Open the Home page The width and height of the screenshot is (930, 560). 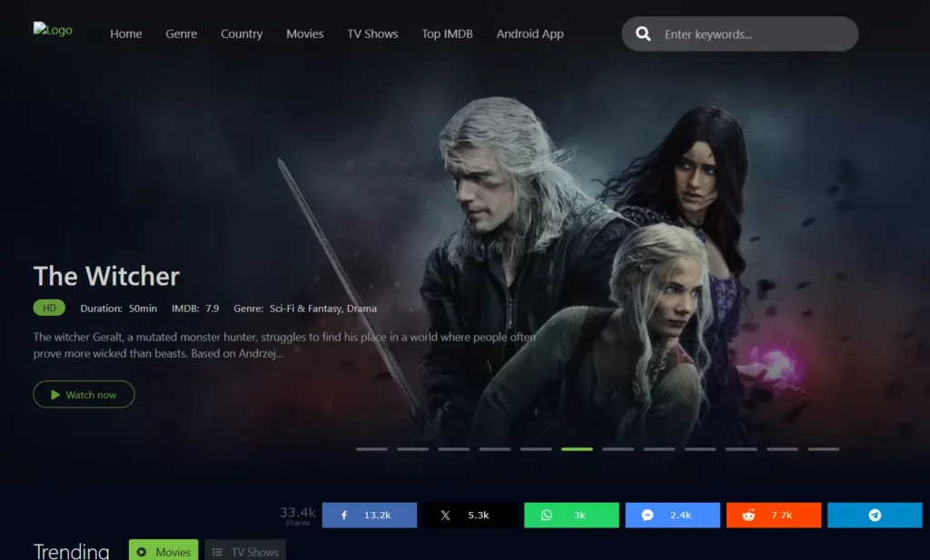pyautogui.click(x=126, y=34)
